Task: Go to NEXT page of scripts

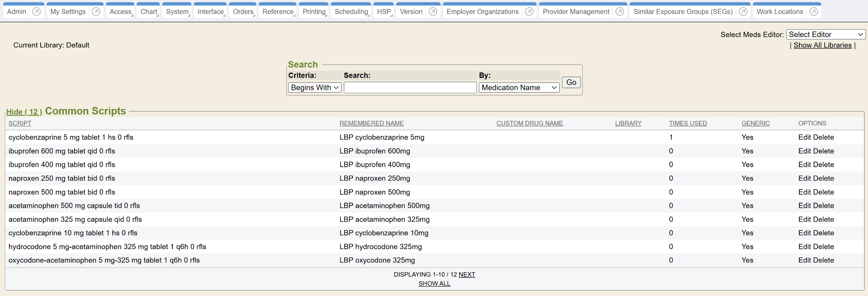Action: (467, 274)
